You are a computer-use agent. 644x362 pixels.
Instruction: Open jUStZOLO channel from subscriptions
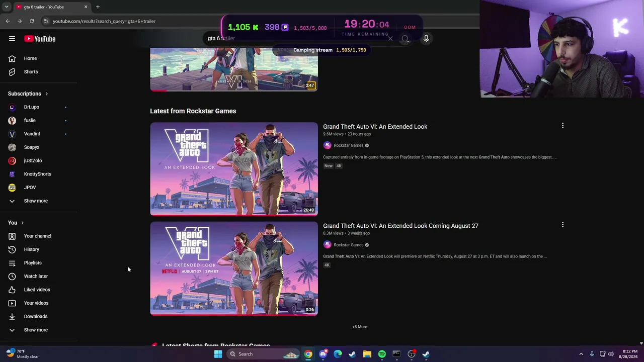(x=38, y=161)
